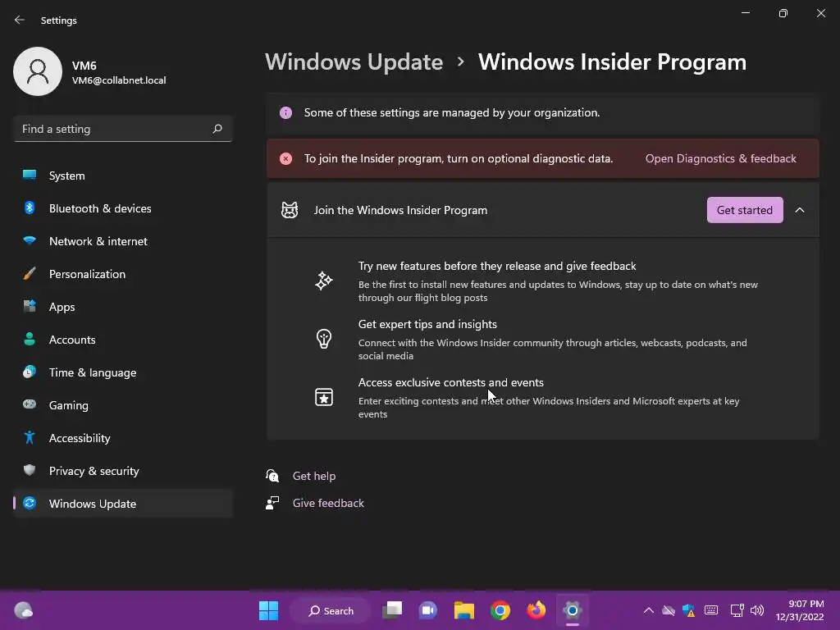Click the search magnifier in Find a setting
The width and height of the screenshot is (840, 630).
[217, 129]
